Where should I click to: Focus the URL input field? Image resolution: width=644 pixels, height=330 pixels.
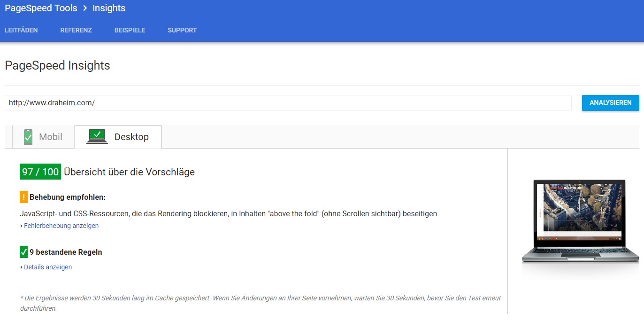click(288, 102)
